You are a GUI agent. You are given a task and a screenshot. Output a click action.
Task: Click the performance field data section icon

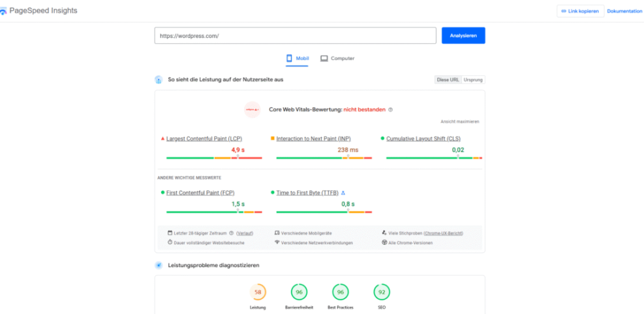[159, 80]
